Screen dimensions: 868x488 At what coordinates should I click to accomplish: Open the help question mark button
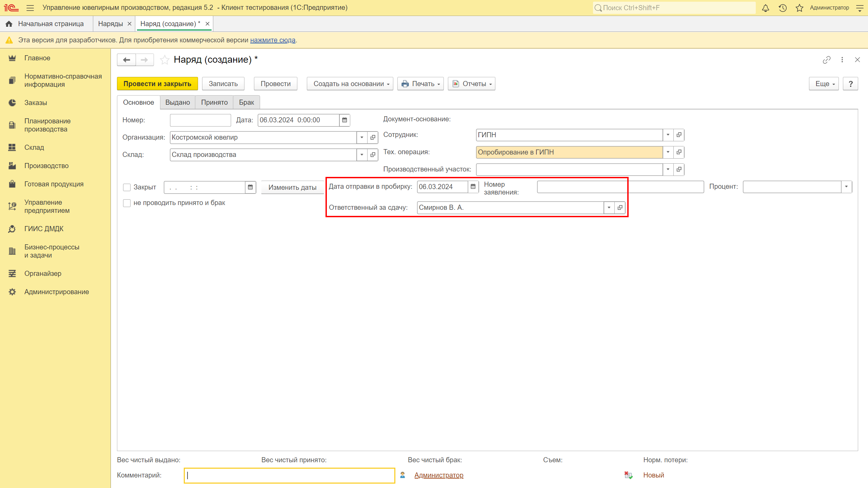(x=850, y=84)
